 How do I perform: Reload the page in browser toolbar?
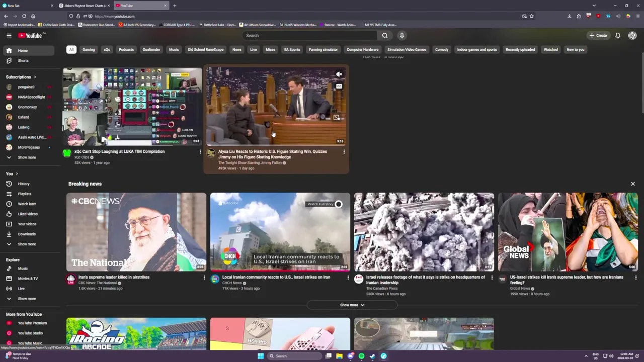(24, 16)
